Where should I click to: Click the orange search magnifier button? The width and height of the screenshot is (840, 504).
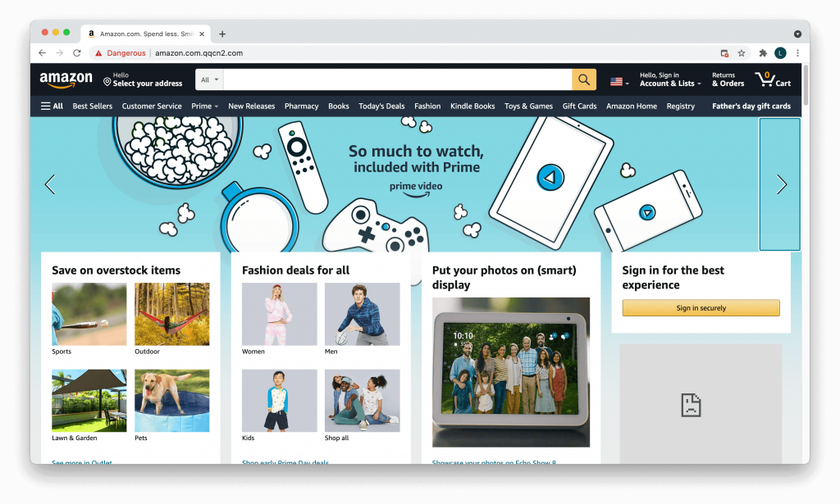click(x=583, y=79)
